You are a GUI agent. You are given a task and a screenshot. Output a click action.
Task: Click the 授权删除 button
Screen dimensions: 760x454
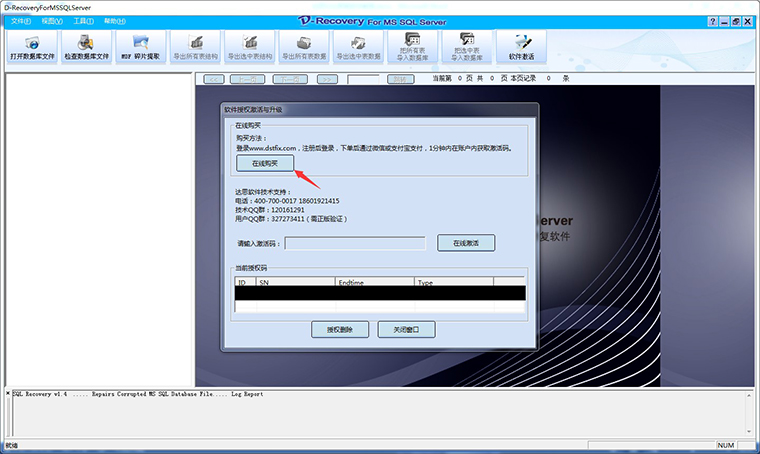[340, 329]
